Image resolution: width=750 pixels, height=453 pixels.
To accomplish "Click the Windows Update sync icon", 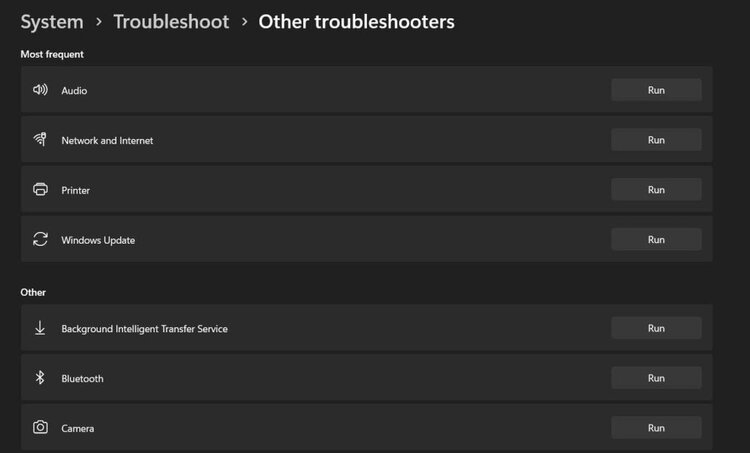I will (40, 240).
